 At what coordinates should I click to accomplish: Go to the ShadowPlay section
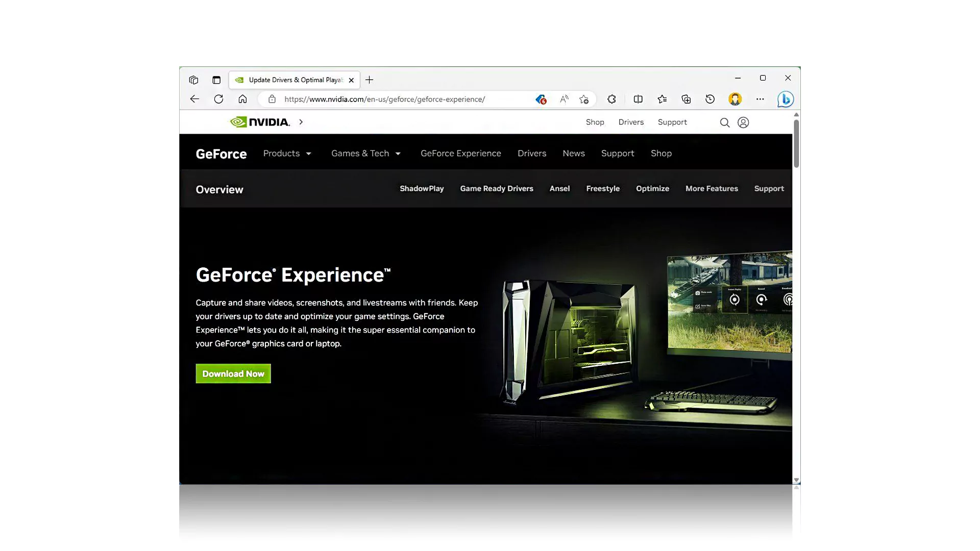(422, 189)
